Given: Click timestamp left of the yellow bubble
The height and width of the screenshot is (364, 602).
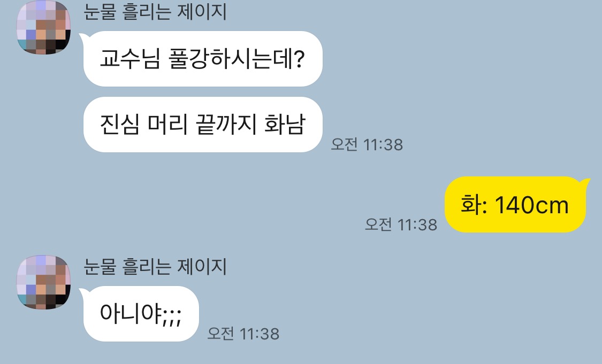Looking at the screenshot, I should click(401, 224).
